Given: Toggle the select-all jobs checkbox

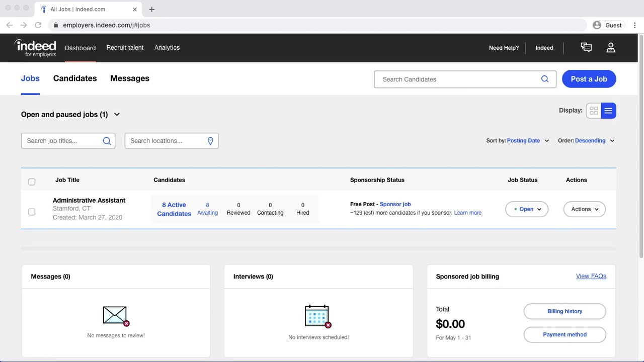Looking at the screenshot, I should click(x=32, y=182).
